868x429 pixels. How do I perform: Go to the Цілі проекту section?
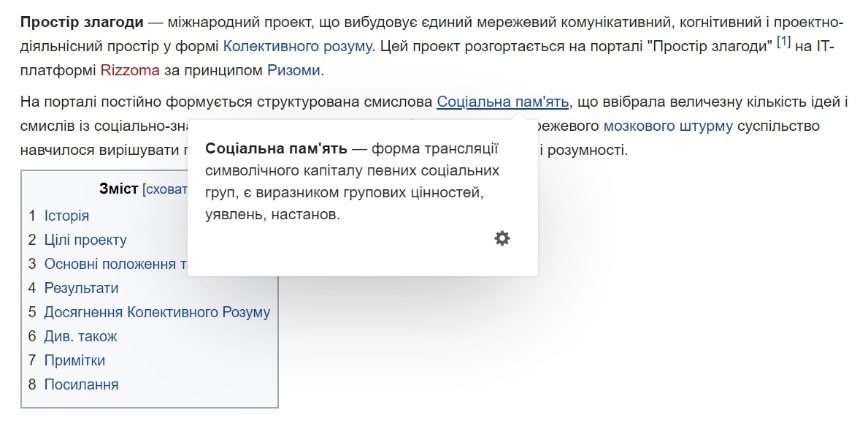[85, 240]
